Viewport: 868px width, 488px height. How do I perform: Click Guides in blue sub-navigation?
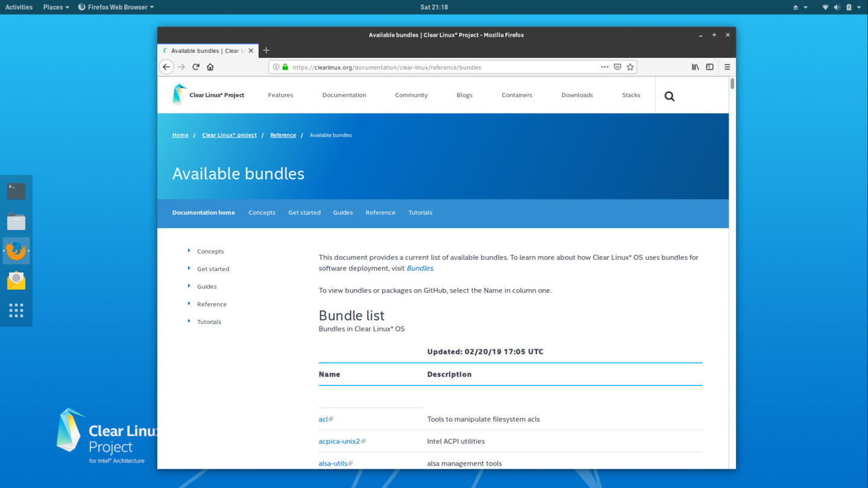coord(343,213)
